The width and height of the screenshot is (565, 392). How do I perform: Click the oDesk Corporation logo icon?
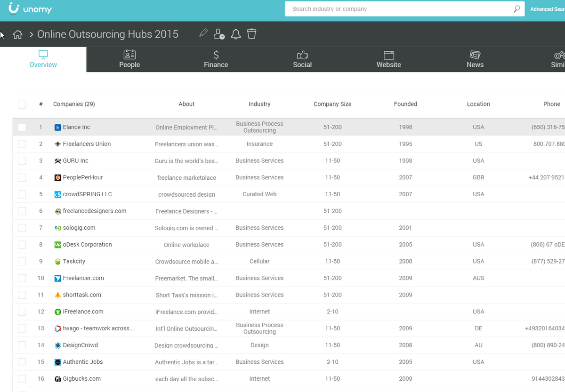[58, 245]
